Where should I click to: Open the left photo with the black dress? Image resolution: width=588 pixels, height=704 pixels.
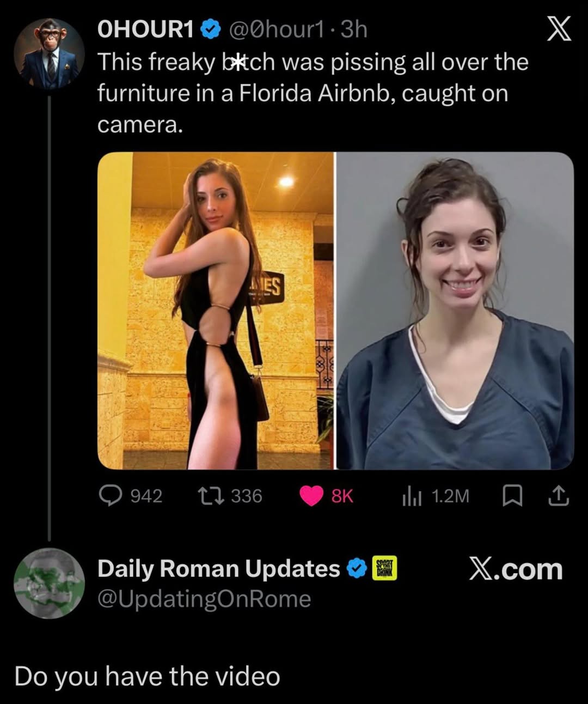[x=216, y=311]
